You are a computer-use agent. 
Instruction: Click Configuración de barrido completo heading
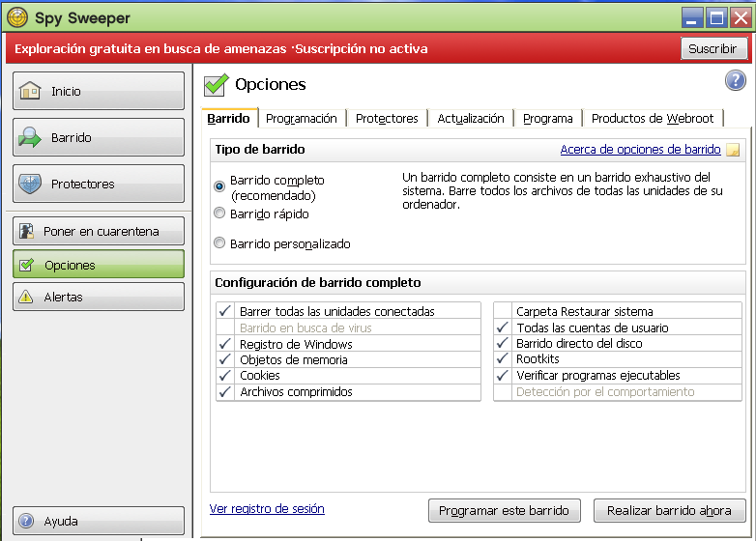coord(318,282)
